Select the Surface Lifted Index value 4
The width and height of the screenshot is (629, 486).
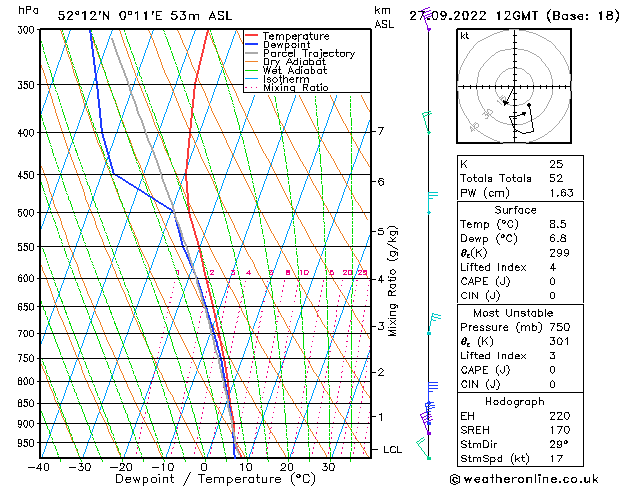[x=553, y=267]
